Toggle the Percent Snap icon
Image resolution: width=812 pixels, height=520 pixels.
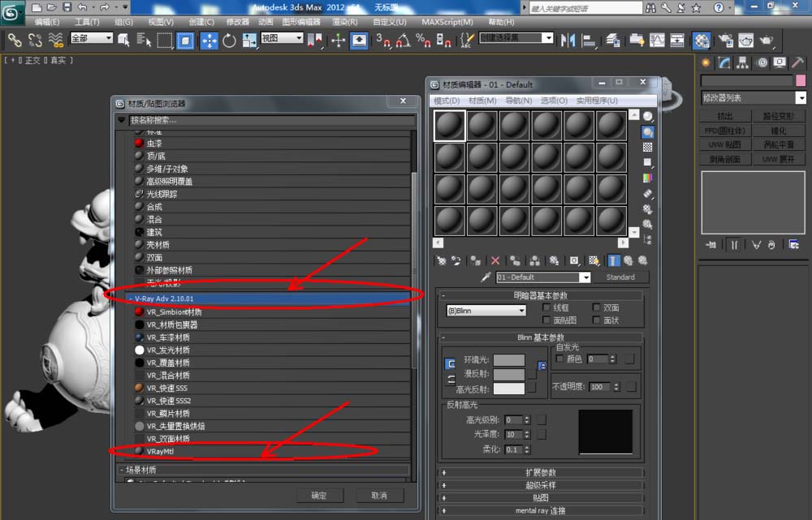coord(423,41)
